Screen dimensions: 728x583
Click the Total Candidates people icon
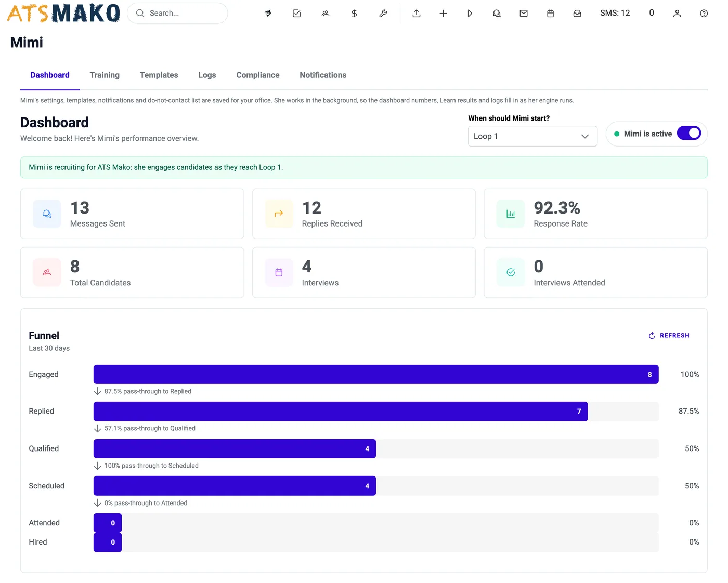coord(47,272)
